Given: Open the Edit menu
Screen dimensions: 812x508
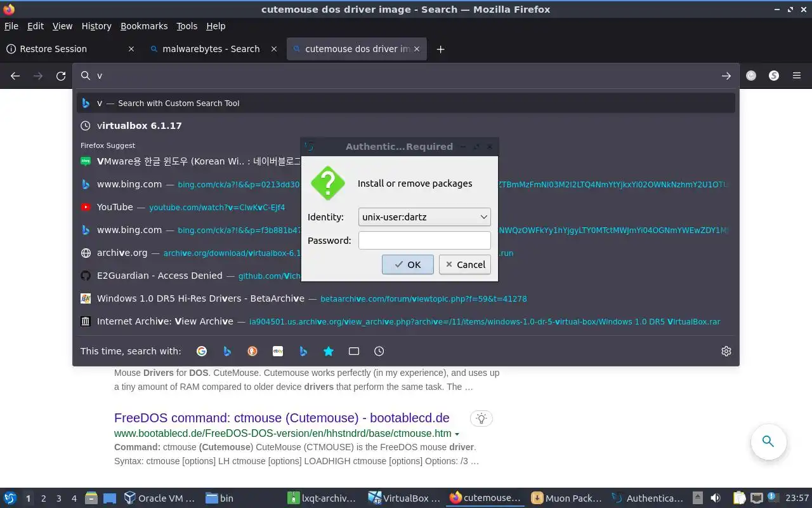Looking at the screenshot, I should tap(36, 26).
